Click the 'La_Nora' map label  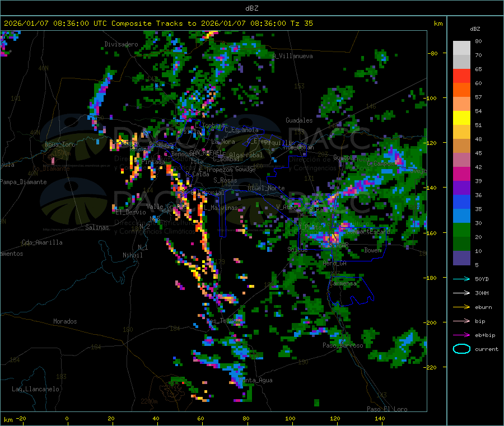(x=223, y=142)
